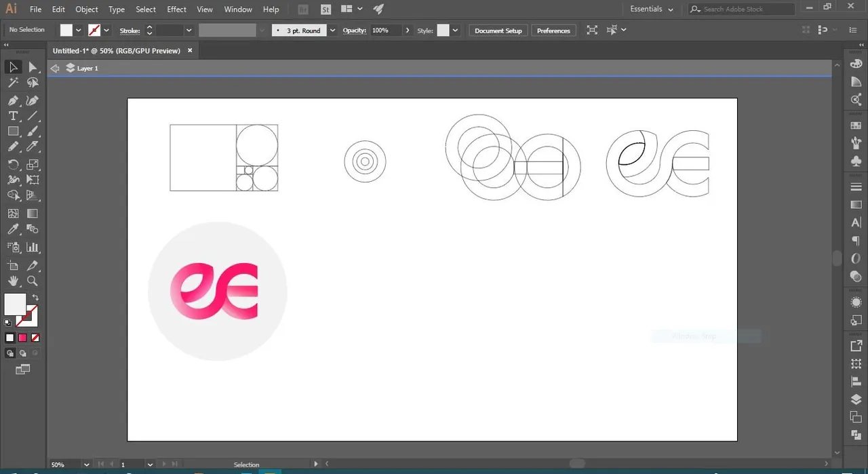Choose the Rectangle tool
The height and width of the screenshot is (474, 868).
pos(13,132)
